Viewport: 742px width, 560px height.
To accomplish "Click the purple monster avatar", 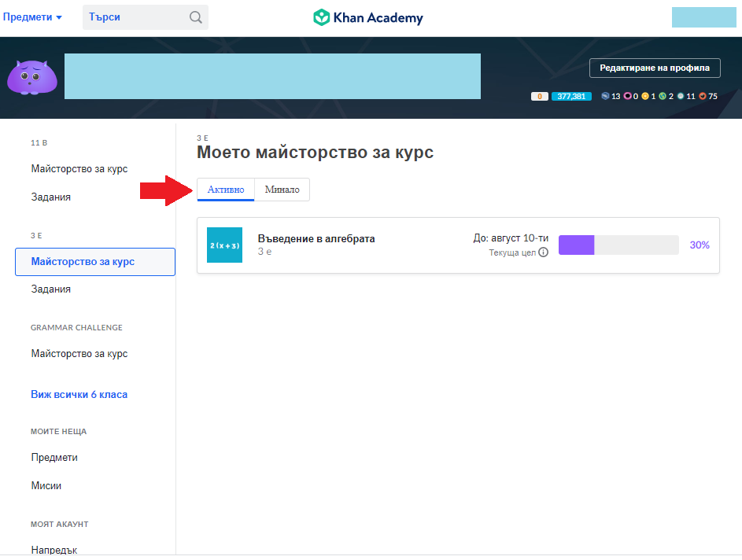I will [32, 76].
